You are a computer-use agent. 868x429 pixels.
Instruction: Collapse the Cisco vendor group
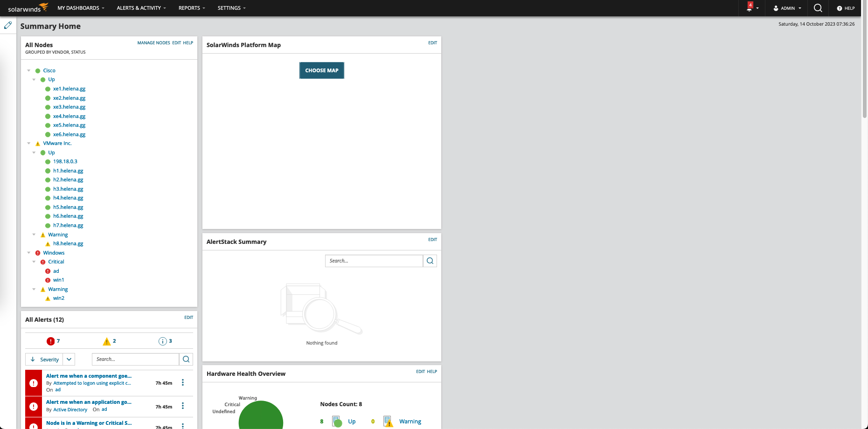29,71
